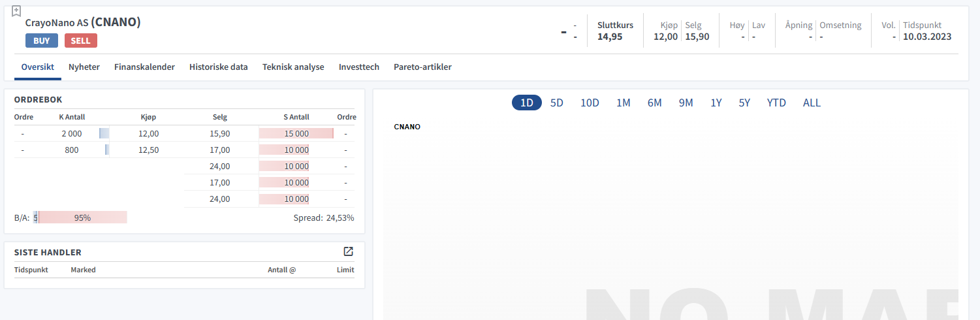Click the K Antall column header

click(72, 117)
